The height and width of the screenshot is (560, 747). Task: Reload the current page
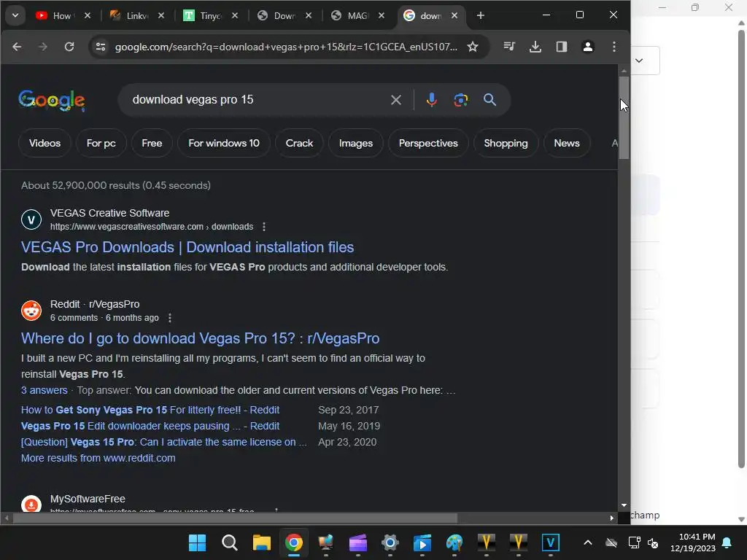(x=69, y=47)
